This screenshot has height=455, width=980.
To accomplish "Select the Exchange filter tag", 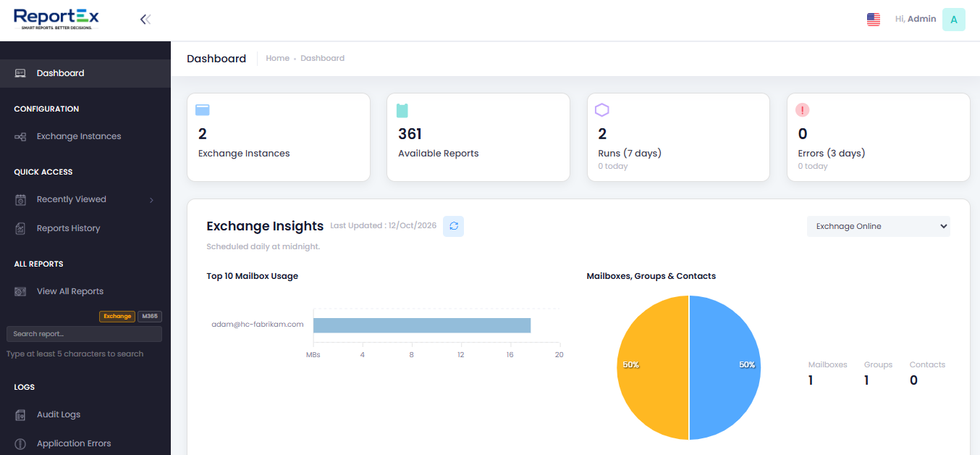I will 117,317.
